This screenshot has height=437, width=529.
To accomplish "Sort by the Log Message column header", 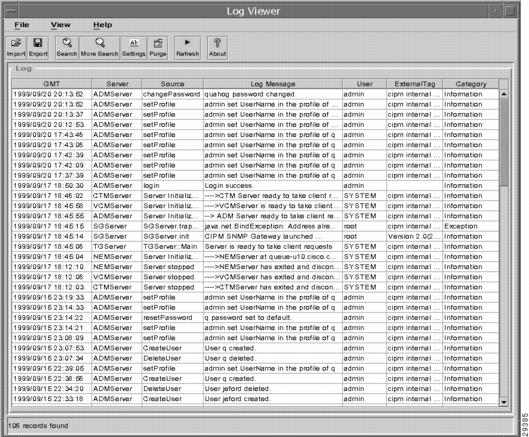I will pyautogui.click(x=273, y=84).
